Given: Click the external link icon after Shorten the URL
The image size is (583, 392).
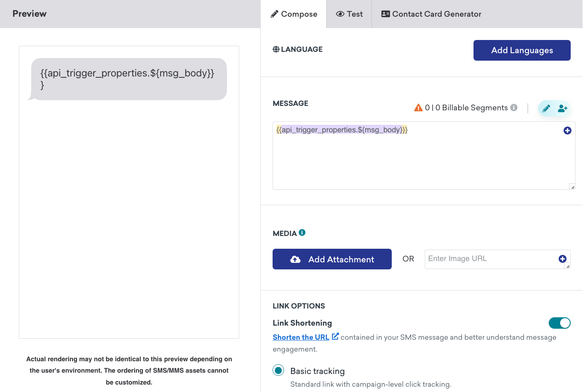Looking at the screenshot, I should (x=335, y=337).
